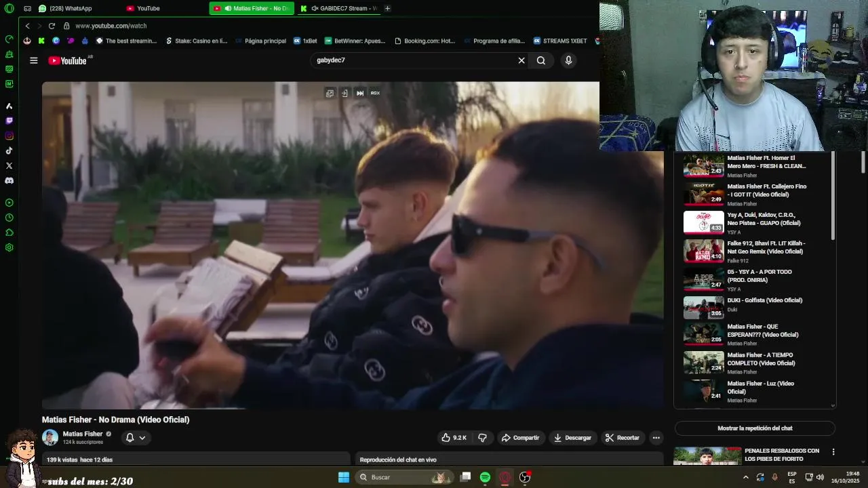Screen dimensions: 868x488
Task: Open the YouTube guide hamburger menu
Action: point(33,60)
